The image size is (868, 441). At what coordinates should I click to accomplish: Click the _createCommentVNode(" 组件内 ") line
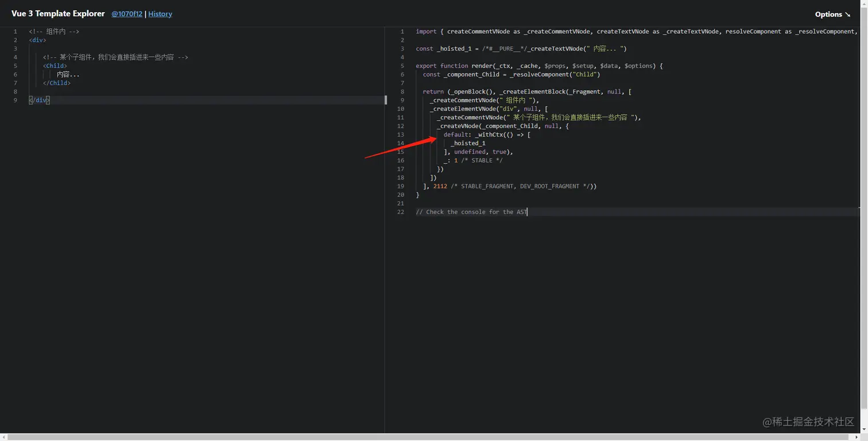pos(484,100)
